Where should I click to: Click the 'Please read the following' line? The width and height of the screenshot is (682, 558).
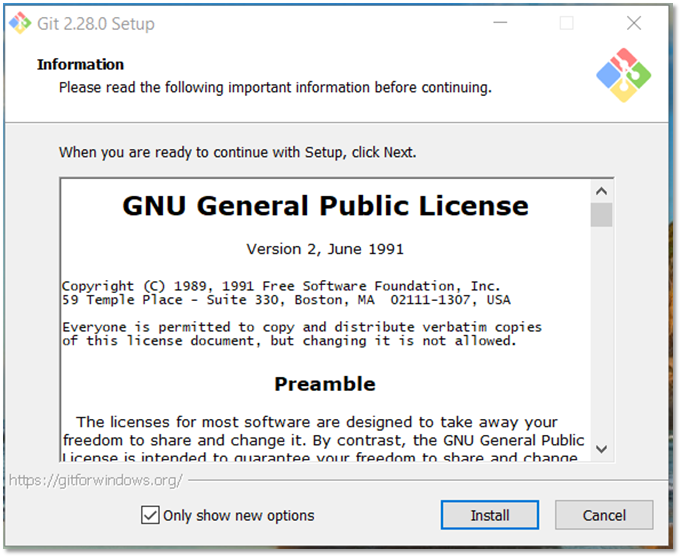tap(275, 87)
